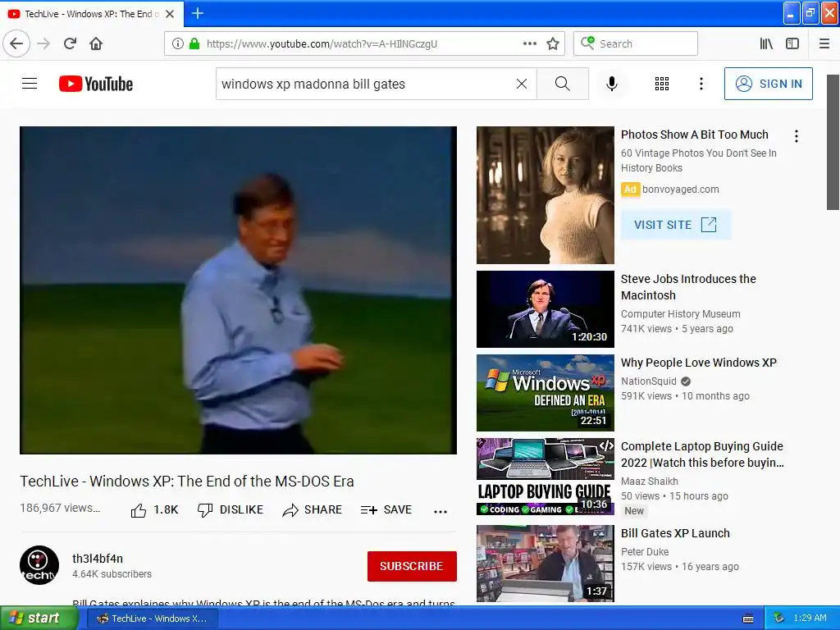This screenshot has width=840, height=630.
Task: Bookmark this page with the star icon
Action: click(553, 43)
